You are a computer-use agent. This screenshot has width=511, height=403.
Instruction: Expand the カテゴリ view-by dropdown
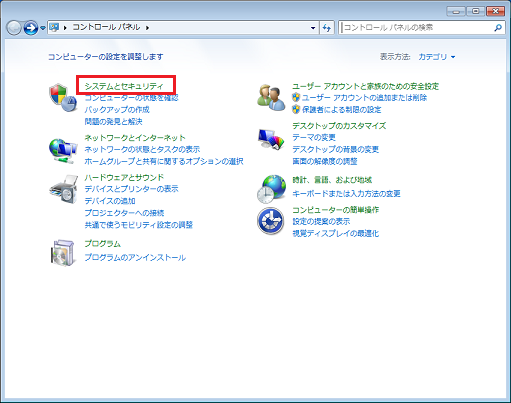coord(437,57)
